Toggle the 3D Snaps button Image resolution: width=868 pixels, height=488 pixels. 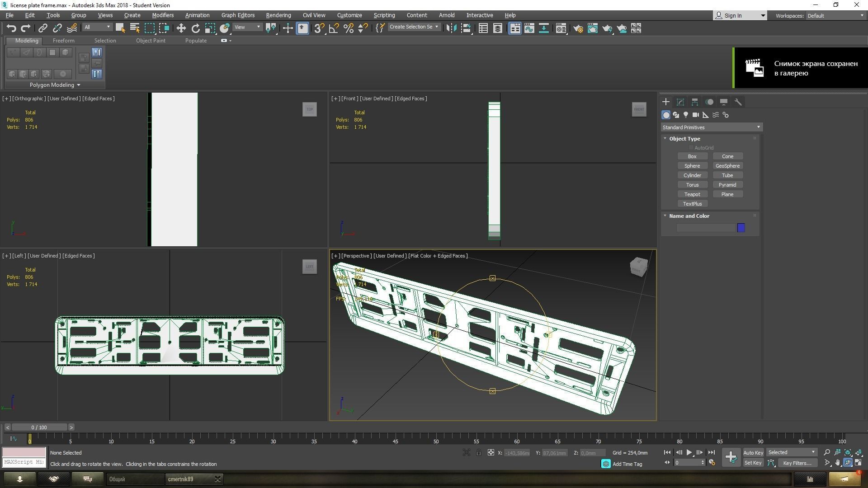click(x=318, y=28)
